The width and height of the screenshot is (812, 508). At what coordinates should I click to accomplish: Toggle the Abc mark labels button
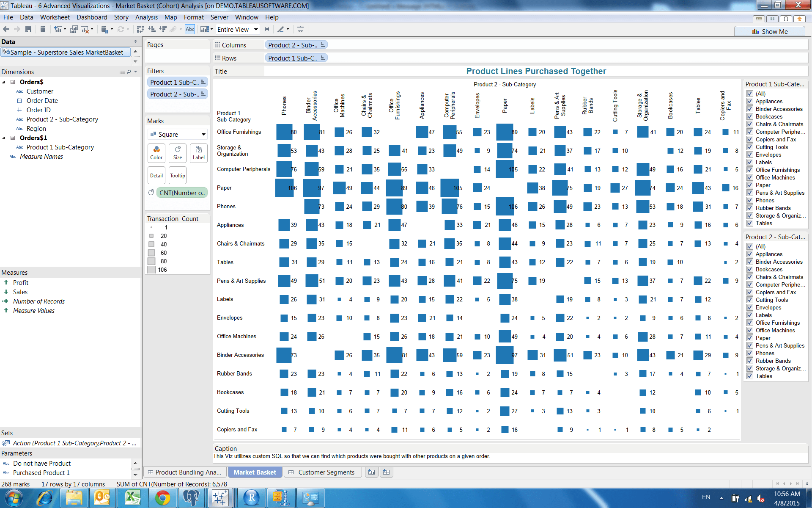(190, 29)
